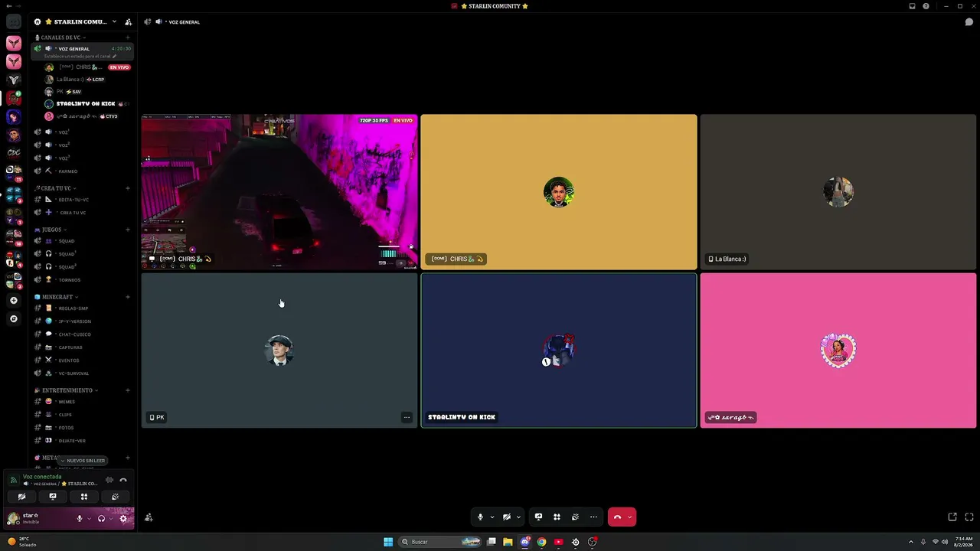Open inbox icon in title bar
This screenshot has width=980, height=551.
click(x=912, y=6)
